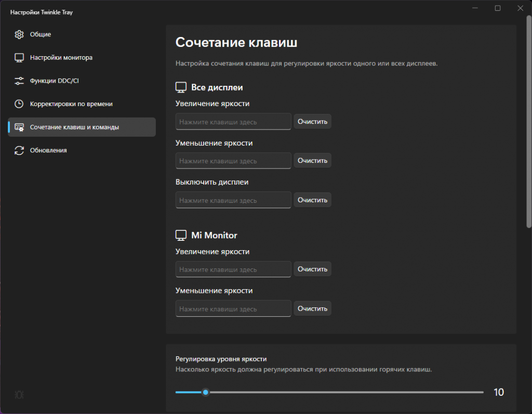The height and width of the screenshot is (414, 532).
Task: Clear the Все дисплеи Уменьшение яркости hotkey
Action: [x=312, y=161]
